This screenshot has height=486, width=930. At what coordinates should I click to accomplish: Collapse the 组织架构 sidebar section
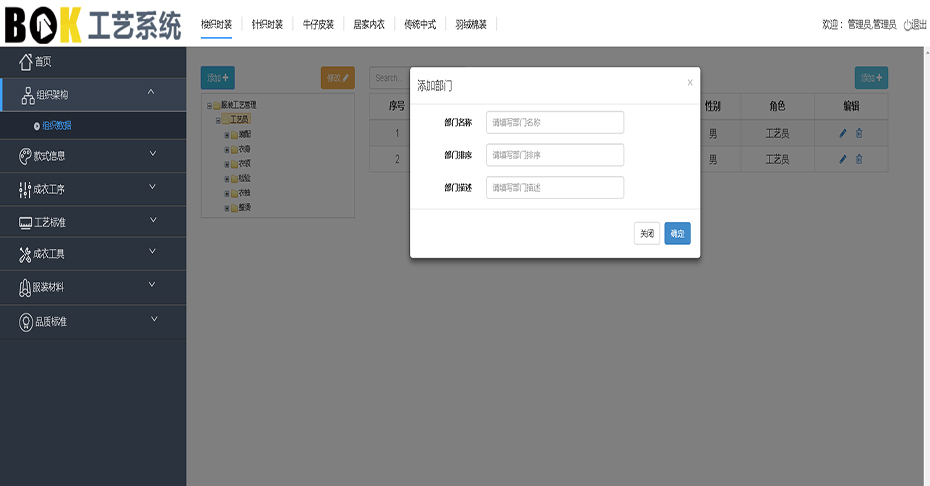(151, 94)
